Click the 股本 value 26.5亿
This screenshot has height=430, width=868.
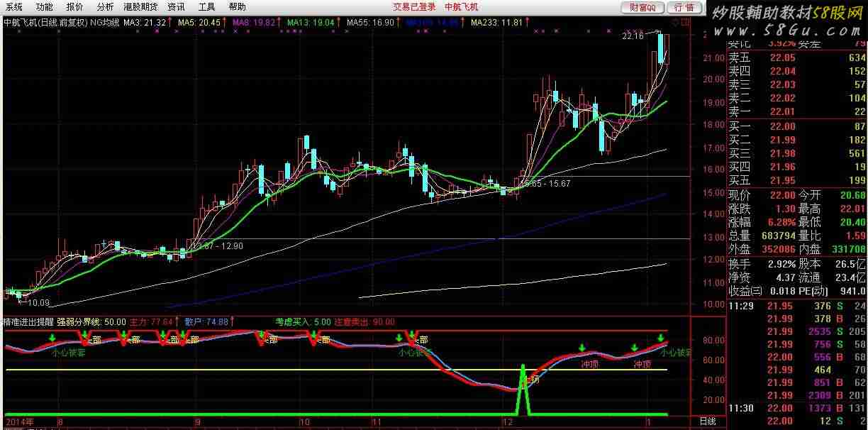[852, 263]
